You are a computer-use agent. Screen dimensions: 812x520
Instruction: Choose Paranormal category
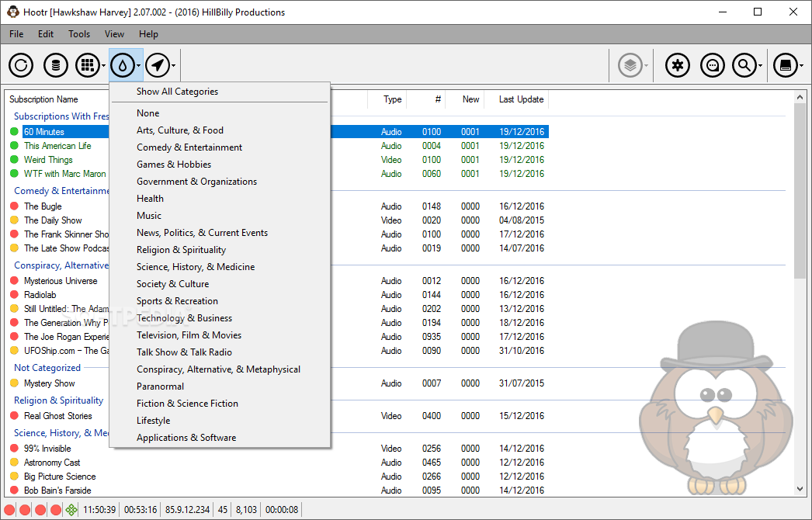[x=220, y=387]
